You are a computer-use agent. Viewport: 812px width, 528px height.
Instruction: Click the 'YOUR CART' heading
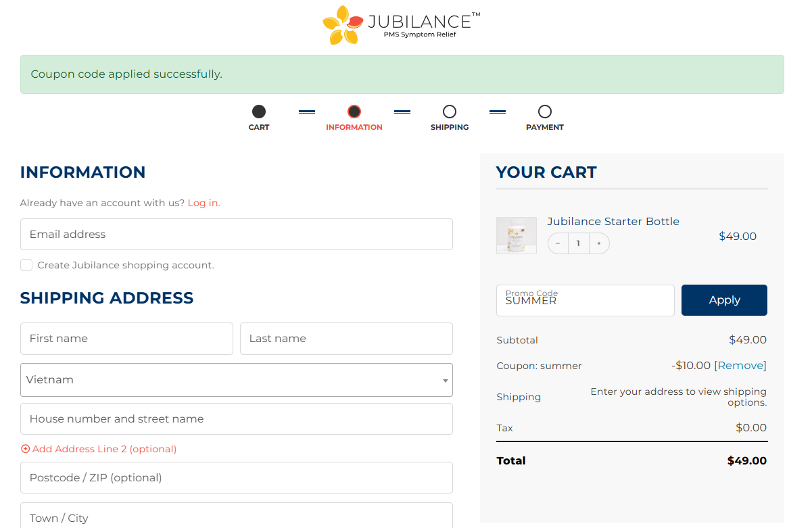(x=546, y=172)
